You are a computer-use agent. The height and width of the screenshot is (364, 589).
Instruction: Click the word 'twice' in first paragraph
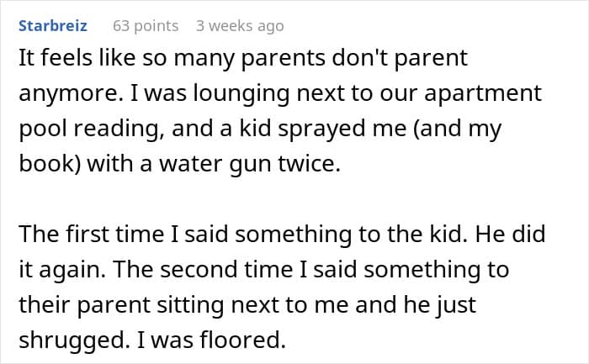pos(313,165)
